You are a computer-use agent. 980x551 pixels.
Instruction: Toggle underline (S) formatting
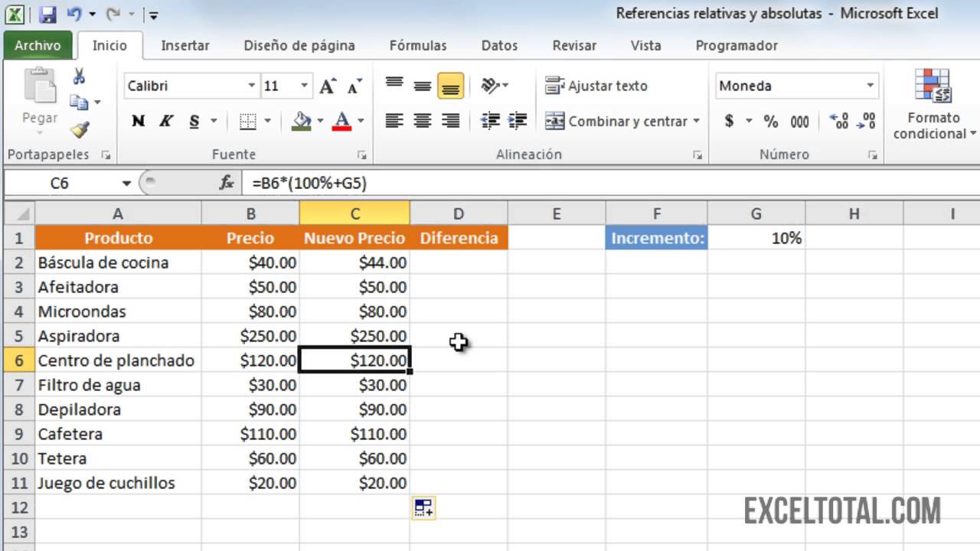(x=194, y=121)
